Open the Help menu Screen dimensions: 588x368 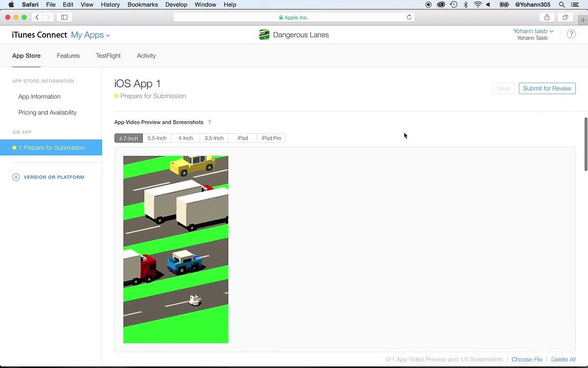[x=230, y=5]
